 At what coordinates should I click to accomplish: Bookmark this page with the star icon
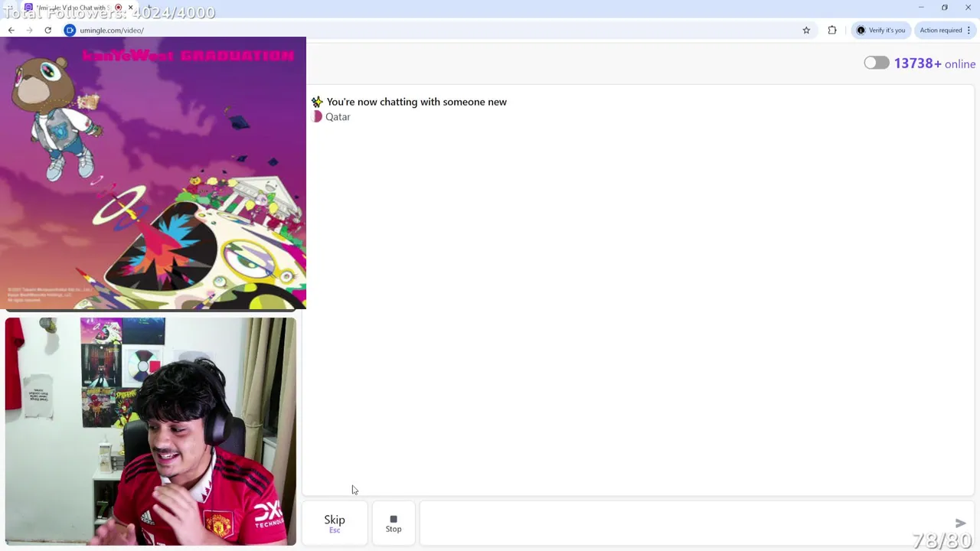coord(806,30)
